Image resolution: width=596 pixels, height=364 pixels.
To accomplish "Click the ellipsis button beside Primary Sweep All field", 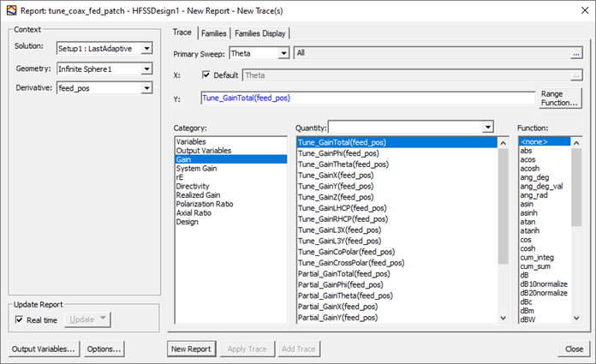I will (577, 53).
